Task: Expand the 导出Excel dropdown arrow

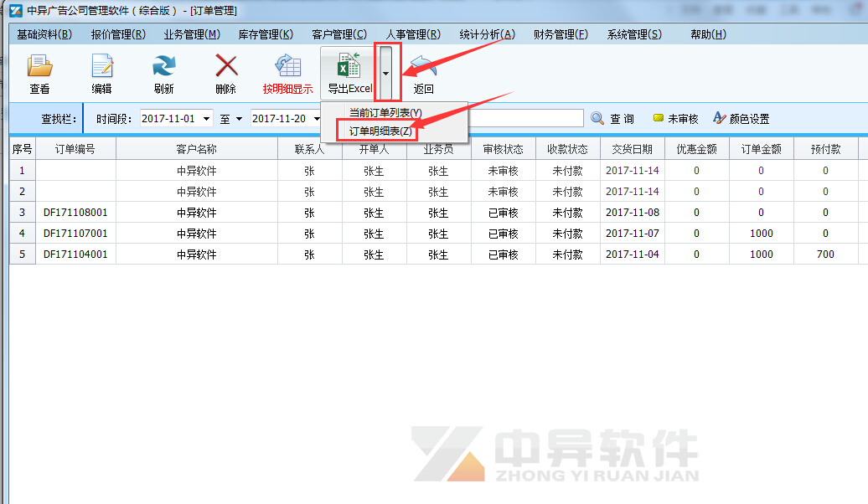Action: coord(386,73)
